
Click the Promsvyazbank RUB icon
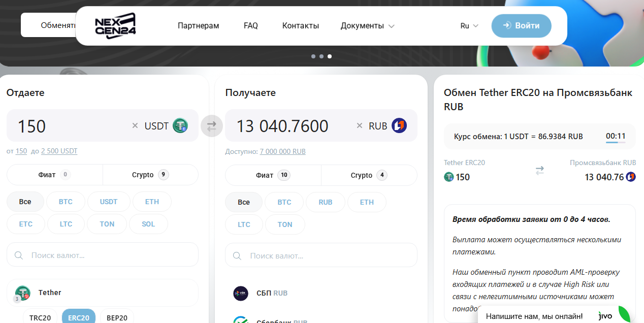[399, 125]
